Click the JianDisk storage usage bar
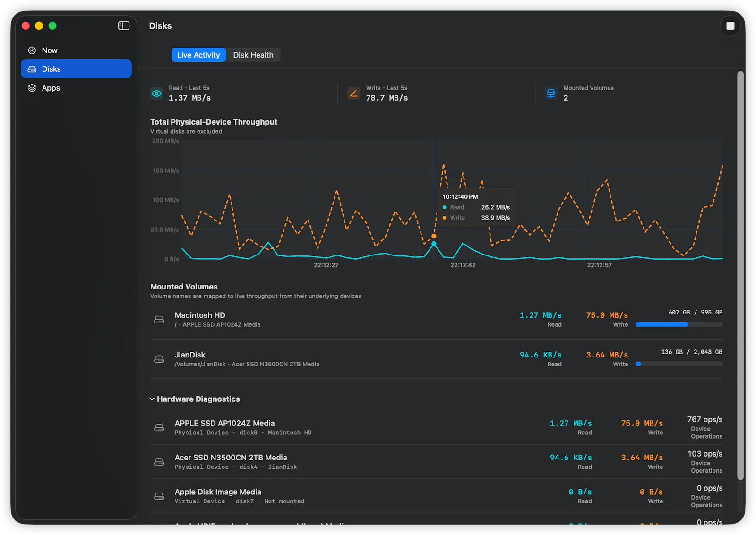 (x=679, y=364)
